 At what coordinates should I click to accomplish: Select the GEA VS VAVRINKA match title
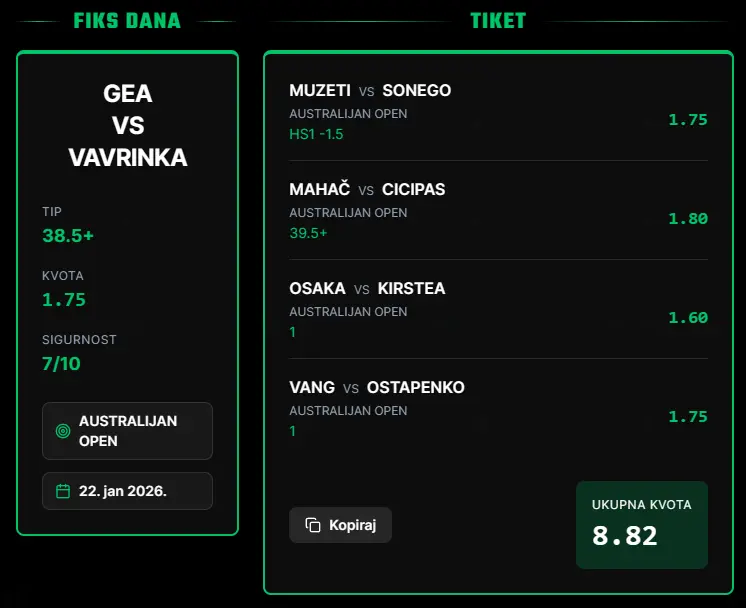127,125
